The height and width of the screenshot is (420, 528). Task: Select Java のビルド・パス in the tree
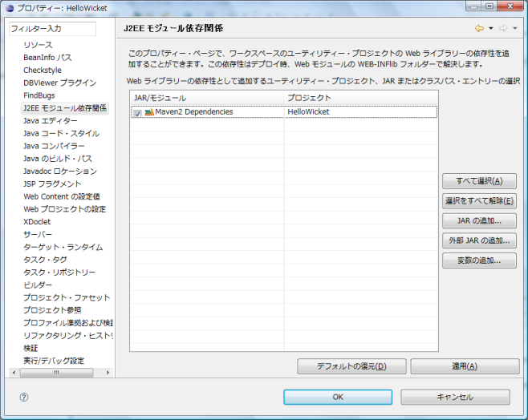(x=57, y=159)
